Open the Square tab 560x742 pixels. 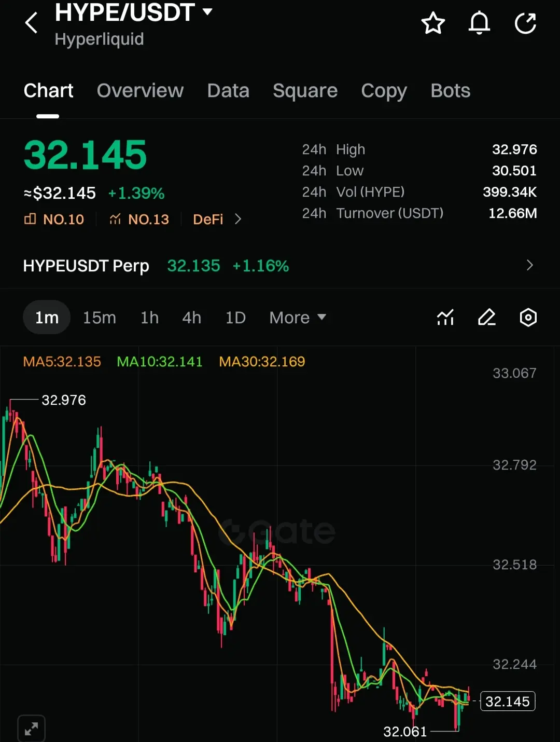pyautogui.click(x=305, y=91)
